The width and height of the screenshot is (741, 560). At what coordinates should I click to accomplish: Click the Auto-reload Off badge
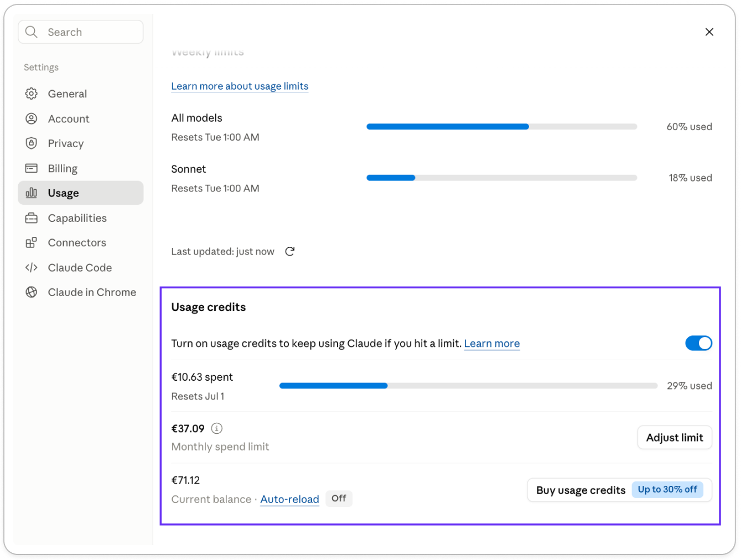[339, 499]
